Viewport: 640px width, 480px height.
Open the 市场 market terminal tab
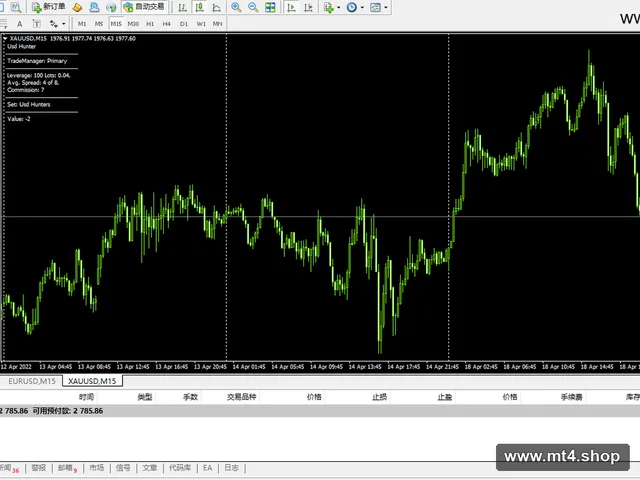(x=97, y=468)
